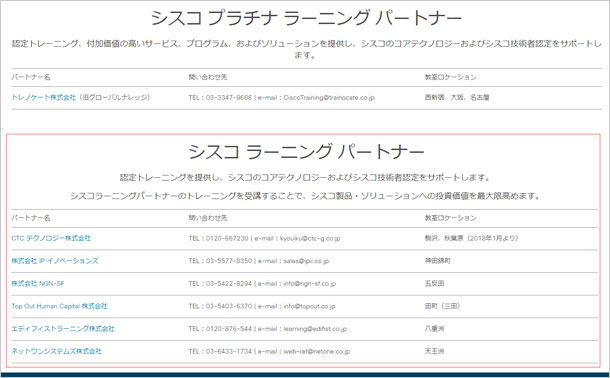610x378 pixels.
Task: Click the contact text with web-ref@netone.co.jp
Action: [x=269, y=351]
